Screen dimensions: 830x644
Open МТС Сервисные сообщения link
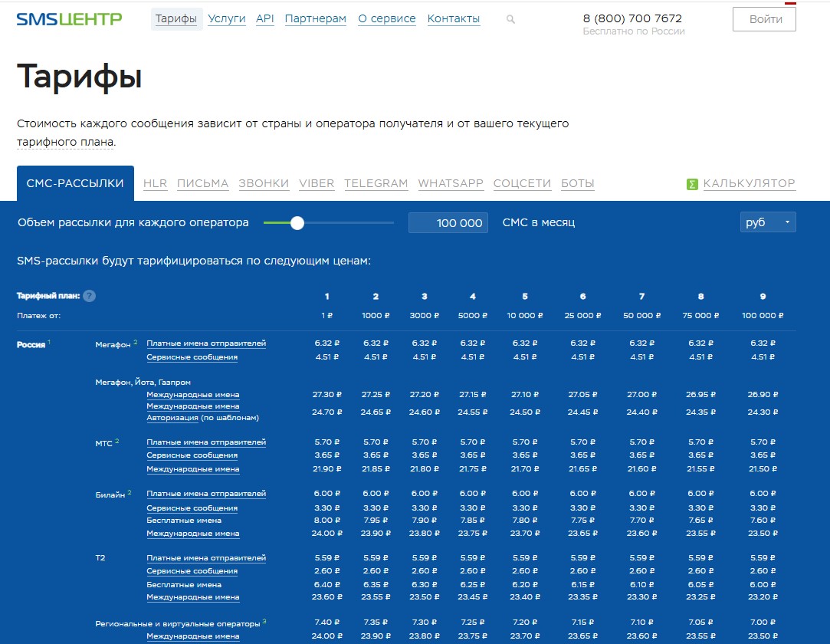click(192, 455)
